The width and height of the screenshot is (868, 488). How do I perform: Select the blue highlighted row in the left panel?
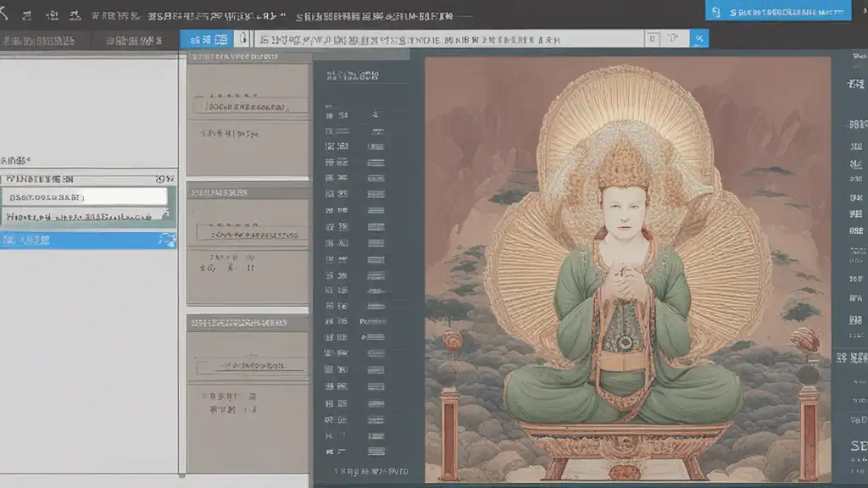[x=88, y=240]
